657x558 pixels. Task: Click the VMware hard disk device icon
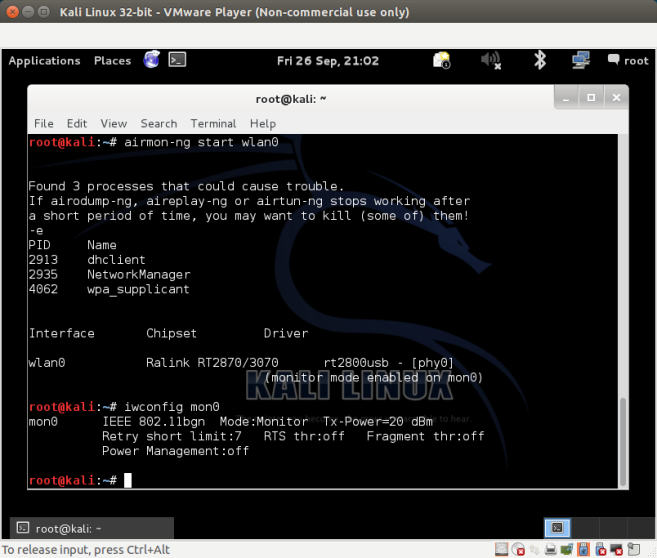[x=502, y=549]
